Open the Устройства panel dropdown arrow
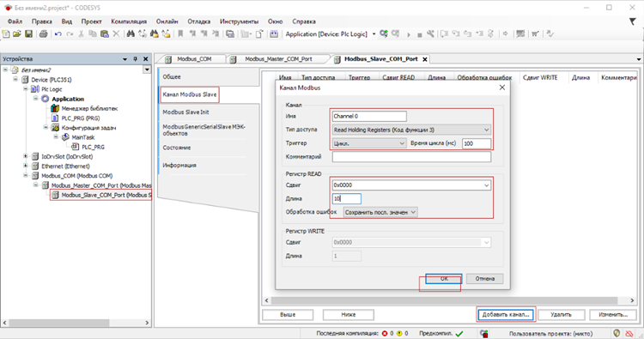 (125, 59)
